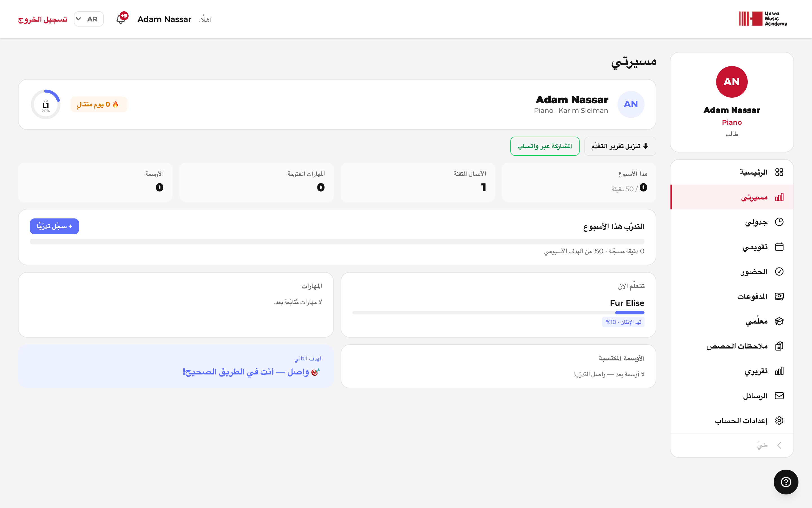Click the الرئيسية grid icon in sidebar

click(x=779, y=172)
